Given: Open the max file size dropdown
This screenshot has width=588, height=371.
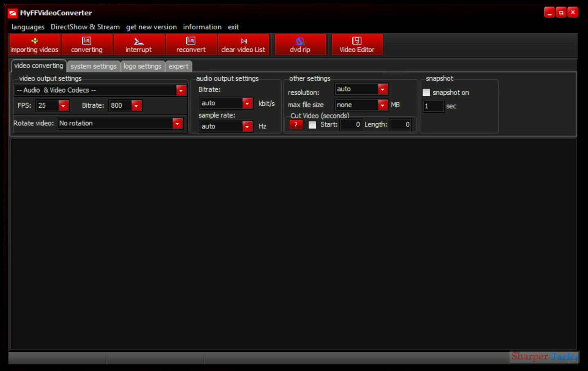Looking at the screenshot, I should tap(383, 105).
